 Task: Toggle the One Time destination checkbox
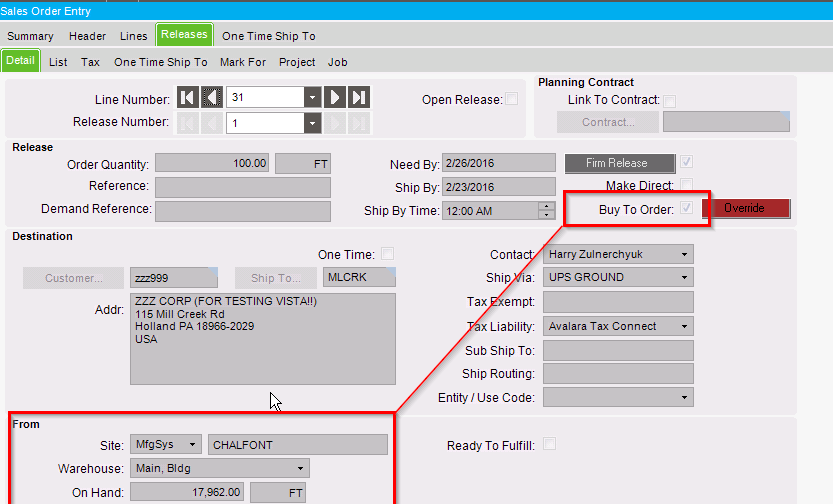388,253
